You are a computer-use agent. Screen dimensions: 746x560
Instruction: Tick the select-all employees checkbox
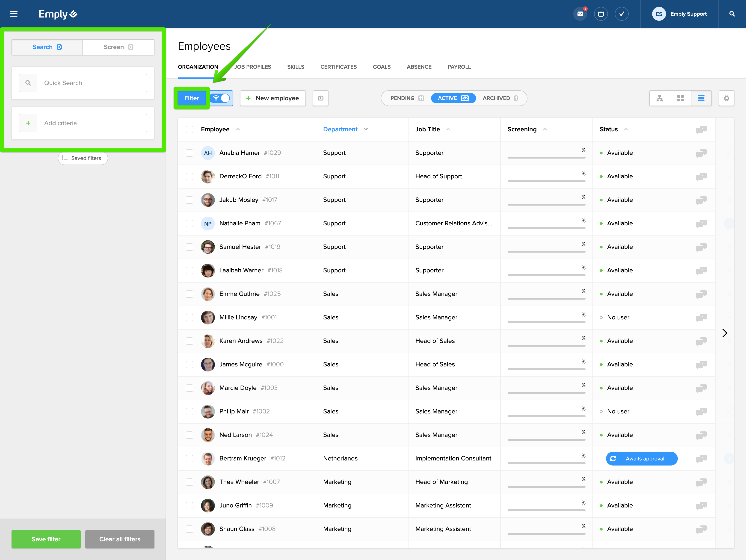pyautogui.click(x=189, y=130)
